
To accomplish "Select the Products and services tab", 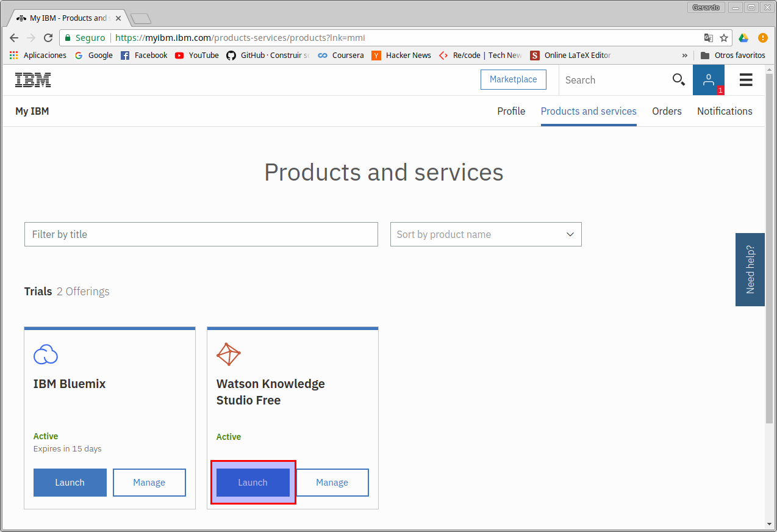I will click(x=589, y=111).
